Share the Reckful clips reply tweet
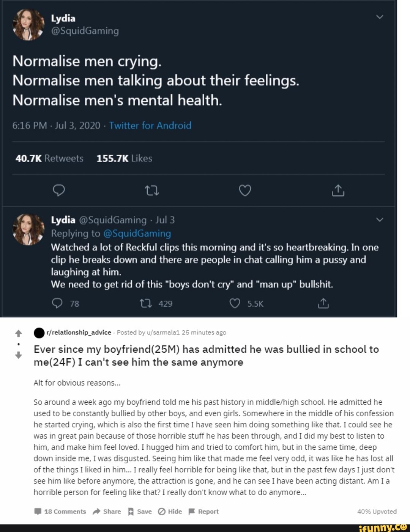The image size is (410, 532). pos(323,303)
